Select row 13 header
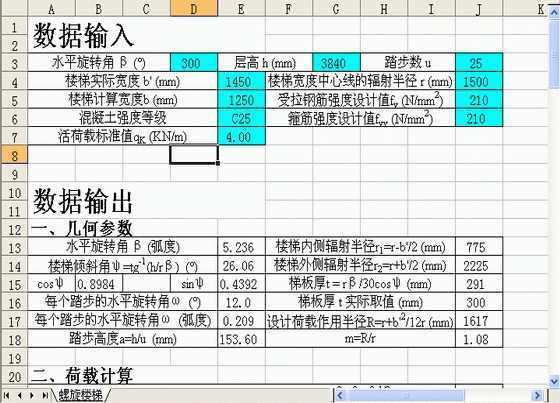The height and width of the screenshot is (403, 560). 14,247
